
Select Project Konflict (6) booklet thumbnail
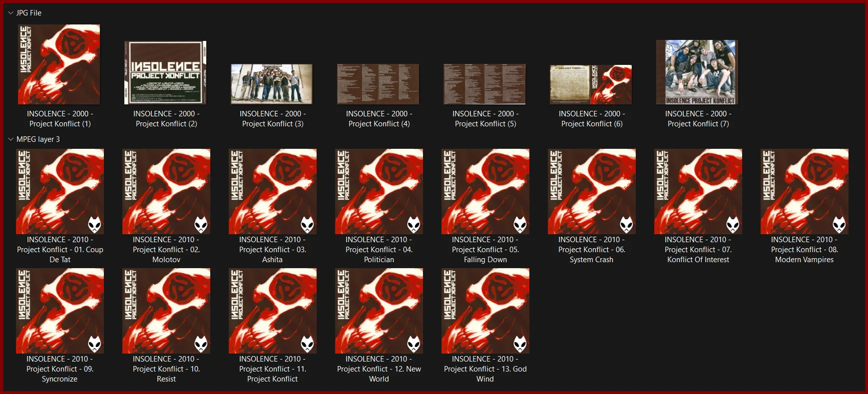[591, 84]
